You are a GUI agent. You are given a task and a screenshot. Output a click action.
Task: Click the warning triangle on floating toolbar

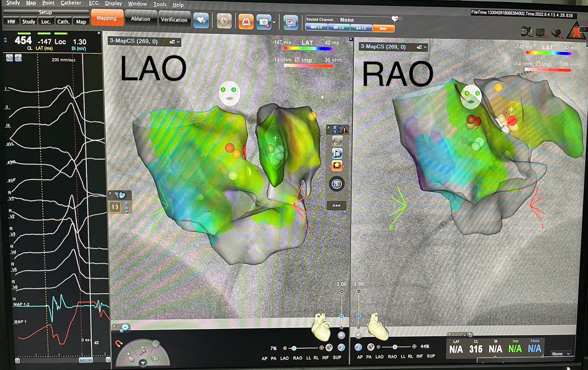(345, 130)
